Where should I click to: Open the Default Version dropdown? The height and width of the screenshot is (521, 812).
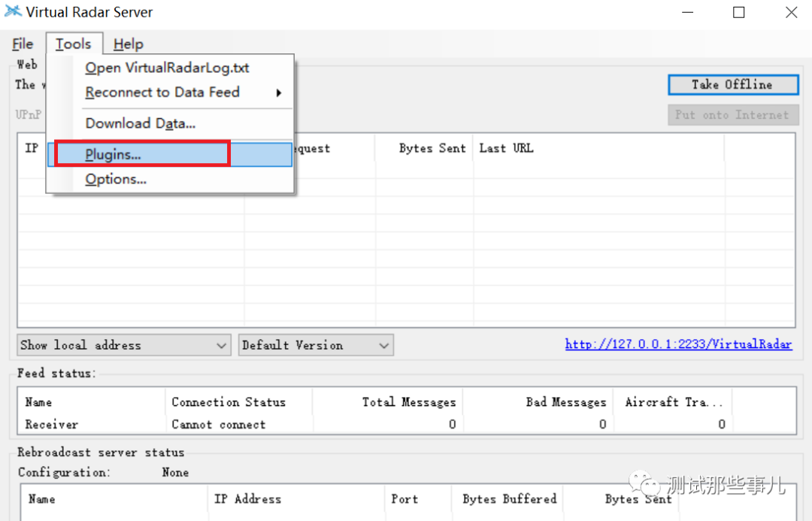point(316,345)
